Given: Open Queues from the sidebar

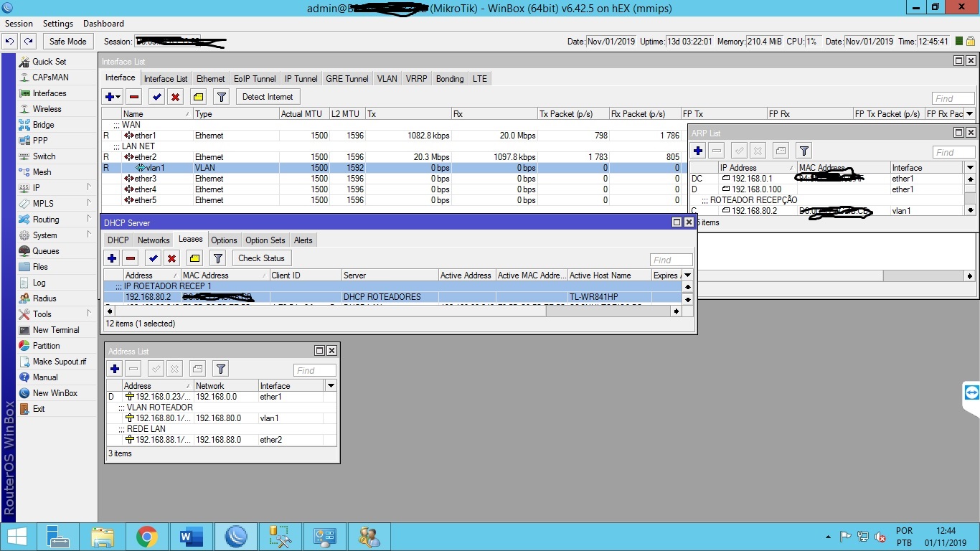Looking at the screenshot, I should point(46,251).
